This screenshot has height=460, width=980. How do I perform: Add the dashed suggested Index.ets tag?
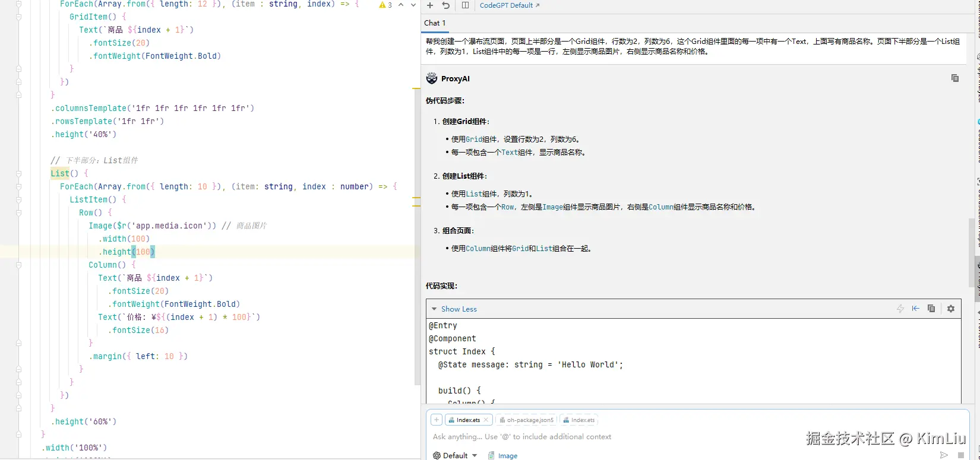click(x=579, y=420)
